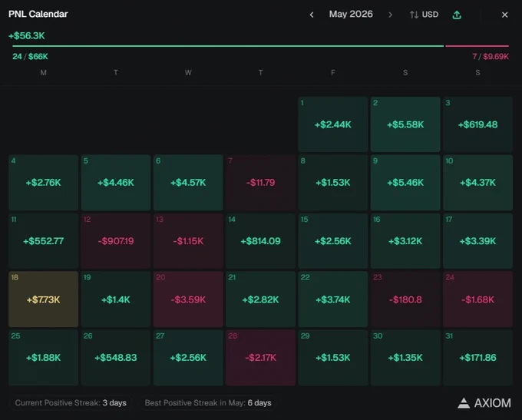Click the Axiom logo
This screenshot has width=522, height=420.
coord(484,403)
